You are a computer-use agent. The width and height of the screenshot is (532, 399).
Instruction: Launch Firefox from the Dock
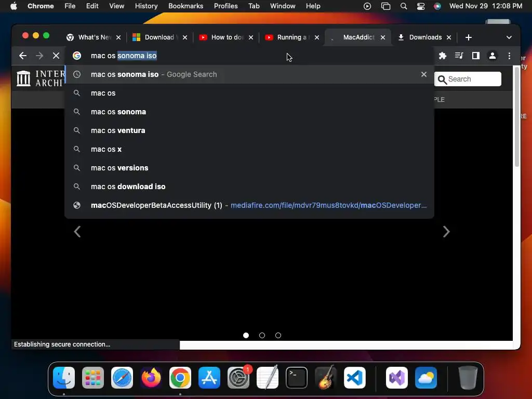(151, 378)
